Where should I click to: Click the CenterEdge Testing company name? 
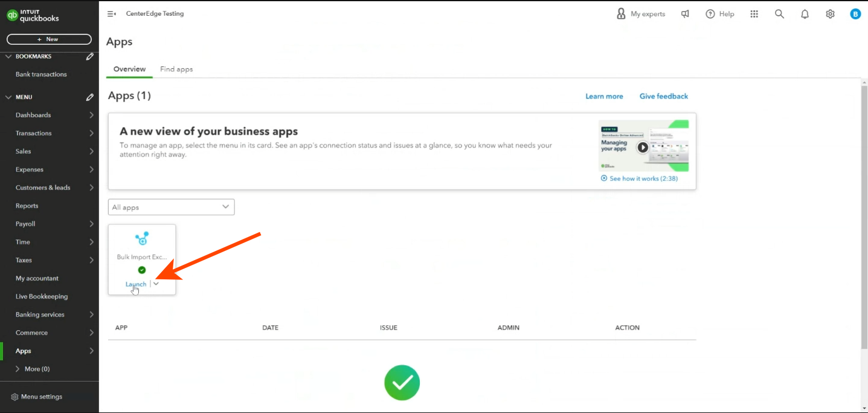[x=155, y=14]
